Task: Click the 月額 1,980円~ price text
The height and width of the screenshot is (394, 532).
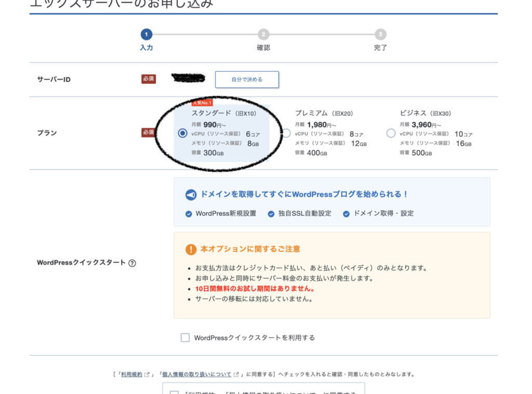Action: pyautogui.click(x=315, y=125)
